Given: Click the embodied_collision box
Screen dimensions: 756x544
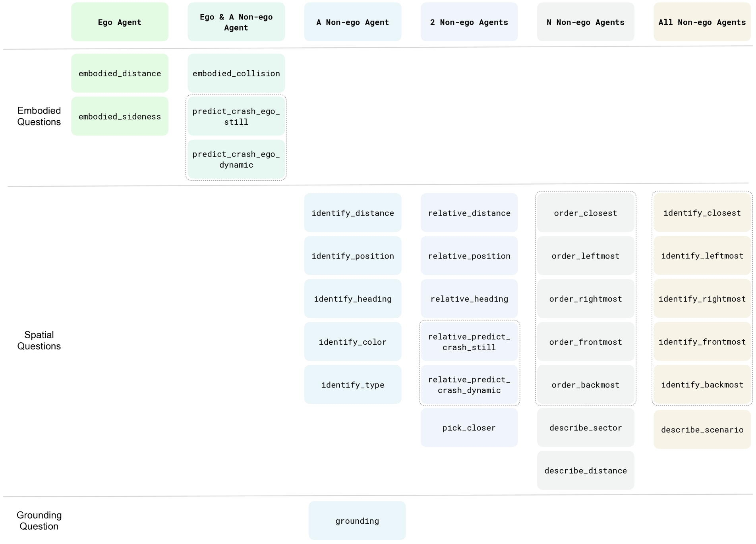Looking at the screenshot, I should [236, 73].
